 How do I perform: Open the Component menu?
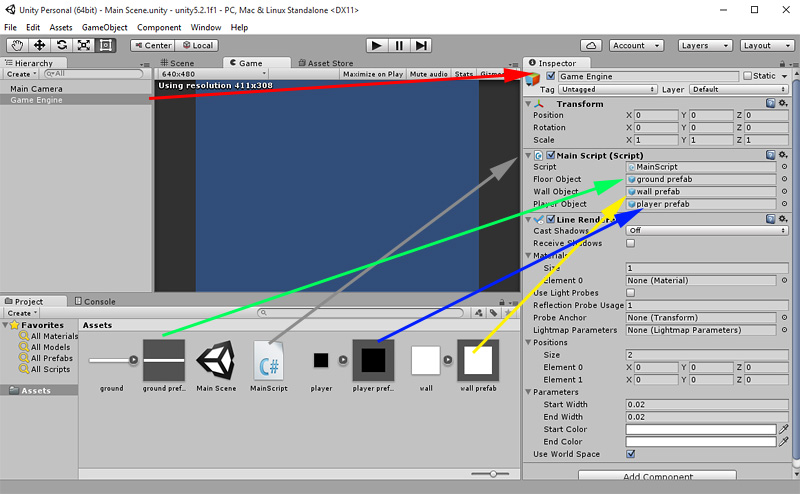click(159, 27)
